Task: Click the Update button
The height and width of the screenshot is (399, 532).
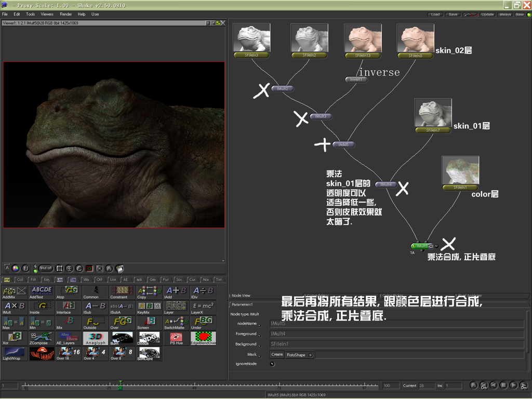Action: 487,15
